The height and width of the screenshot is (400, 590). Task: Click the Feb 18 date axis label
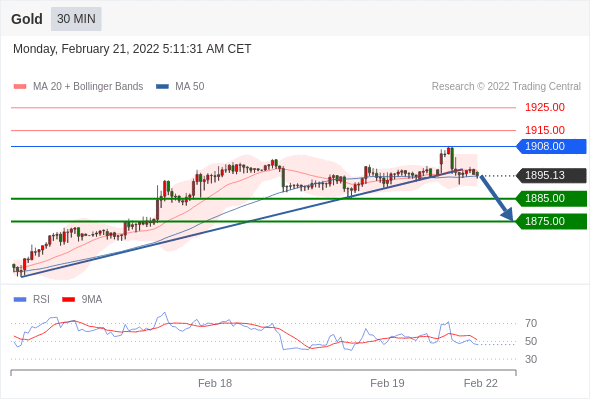click(x=215, y=383)
